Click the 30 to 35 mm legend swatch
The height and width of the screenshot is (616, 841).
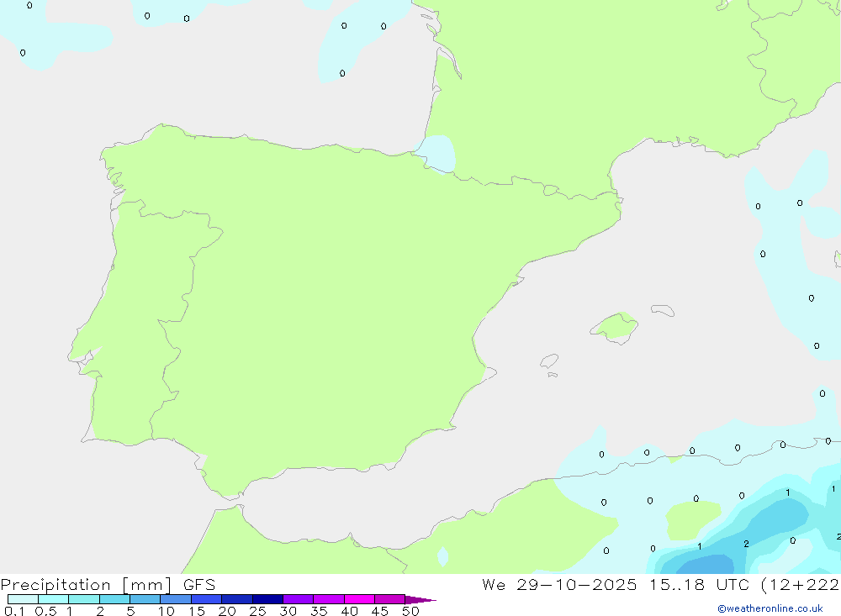pos(299,599)
